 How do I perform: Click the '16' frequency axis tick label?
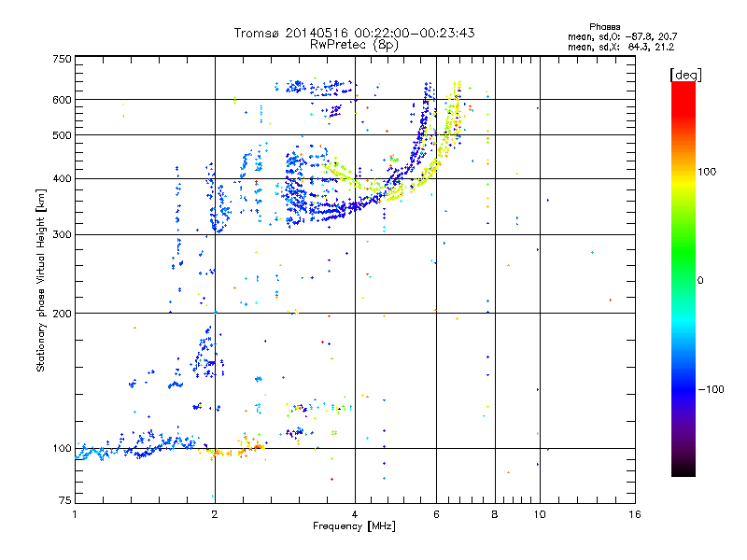[x=635, y=514]
